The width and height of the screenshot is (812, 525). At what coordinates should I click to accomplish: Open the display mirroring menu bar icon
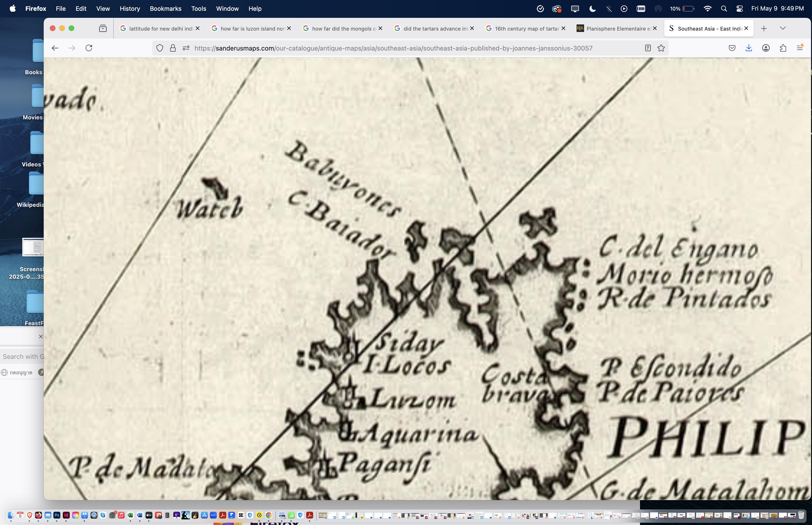[575, 9]
